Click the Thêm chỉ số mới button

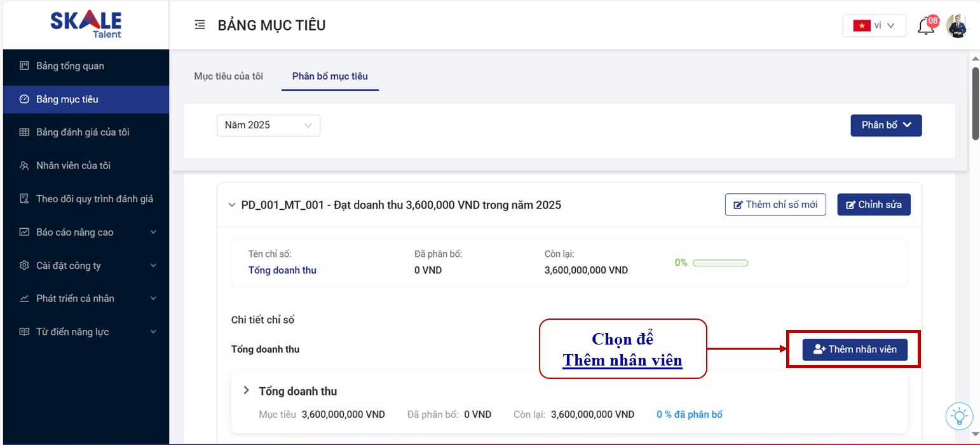775,205
